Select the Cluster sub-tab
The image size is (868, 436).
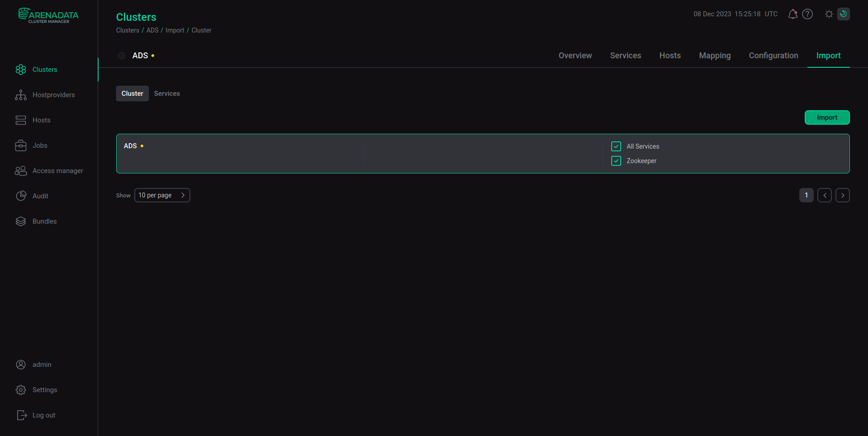pyautogui.click(x=132, y=94)
